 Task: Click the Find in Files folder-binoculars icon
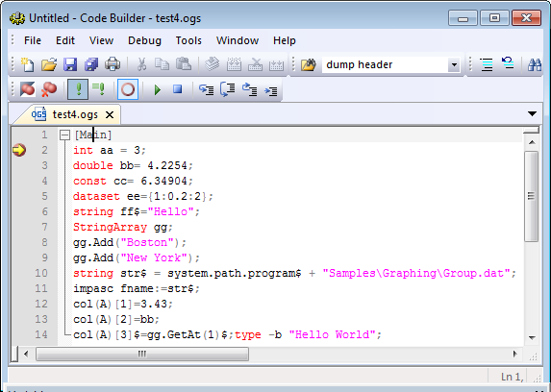pyautogui.click(x=308, y=64)
